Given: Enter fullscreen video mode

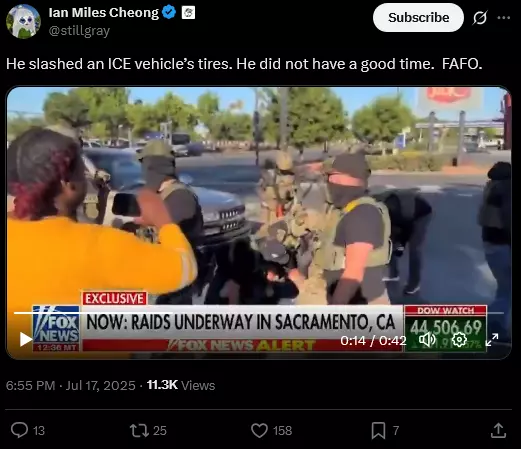Looking at the screenshot, I should [492, 340].
